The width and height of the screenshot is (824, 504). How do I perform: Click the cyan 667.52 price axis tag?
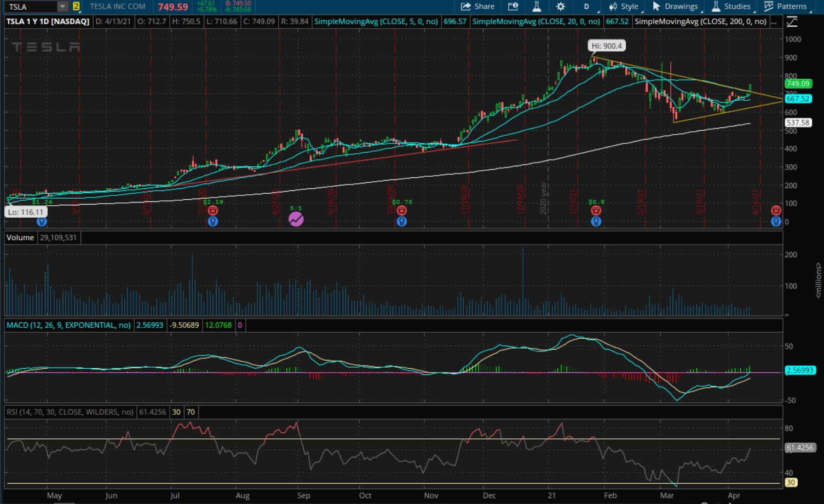(x=798, y=99)
